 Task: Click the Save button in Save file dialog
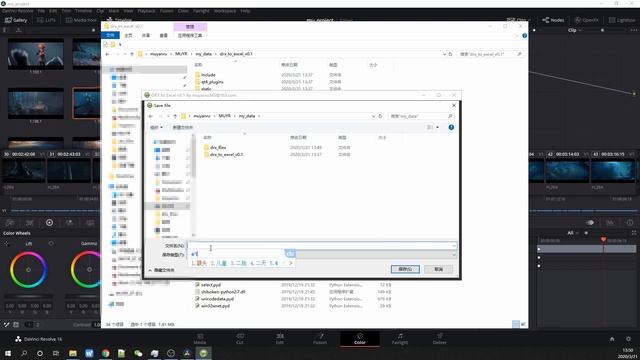[x=405, y=269]
